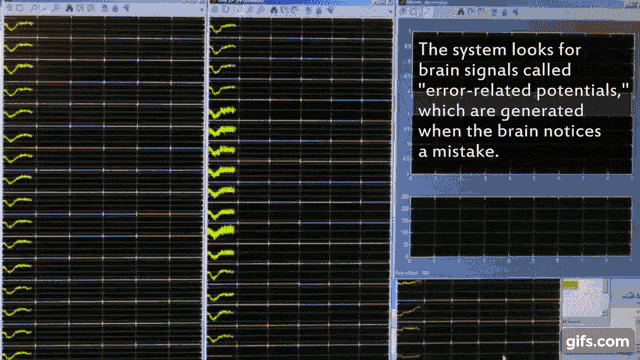Click the first toolbar icon of the middle signal window
640x360 pixels.
point(215,9)
